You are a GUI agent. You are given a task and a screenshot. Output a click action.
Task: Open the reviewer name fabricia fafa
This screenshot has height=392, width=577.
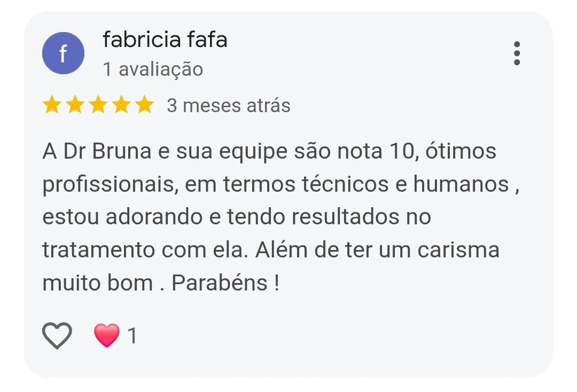pyautogui.click(x=165, y=40)
